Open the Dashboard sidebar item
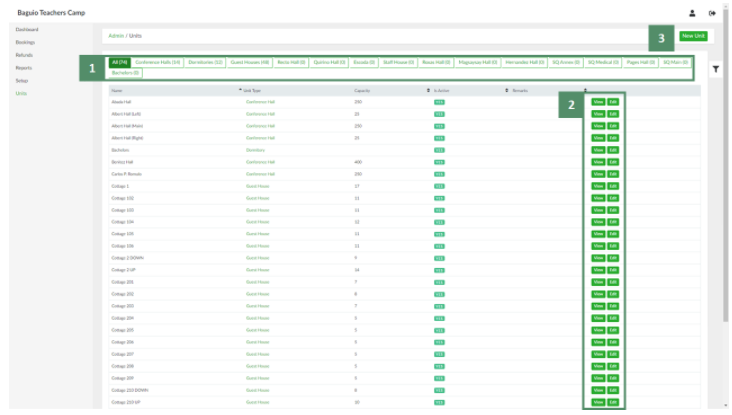 pyautogui.click(x=27, y=29)
